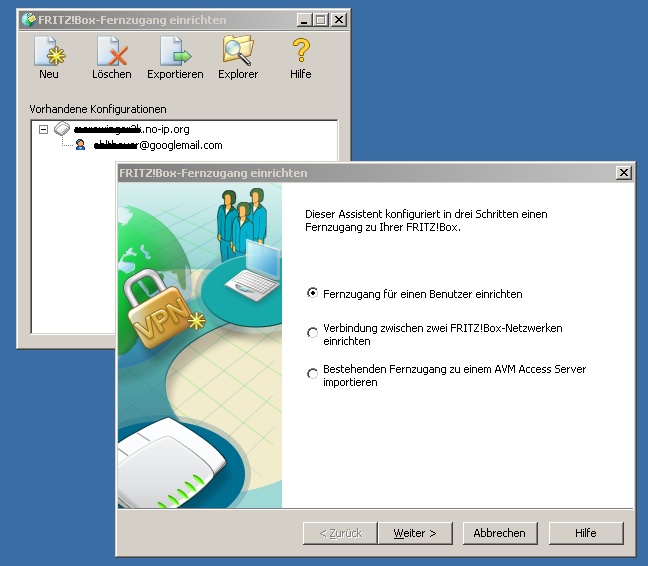
Task: Minimize the main FRITZ!Box window
Action: [304, 20]
